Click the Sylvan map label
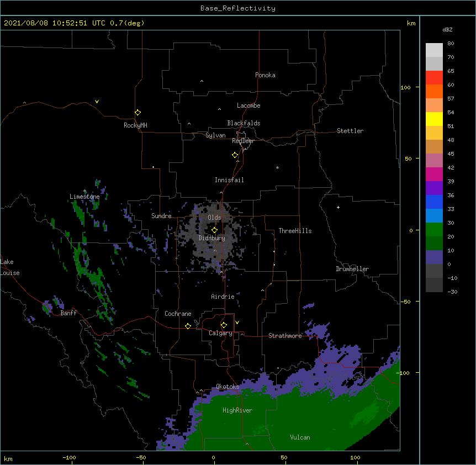476x465 pixels. (215, 135)
